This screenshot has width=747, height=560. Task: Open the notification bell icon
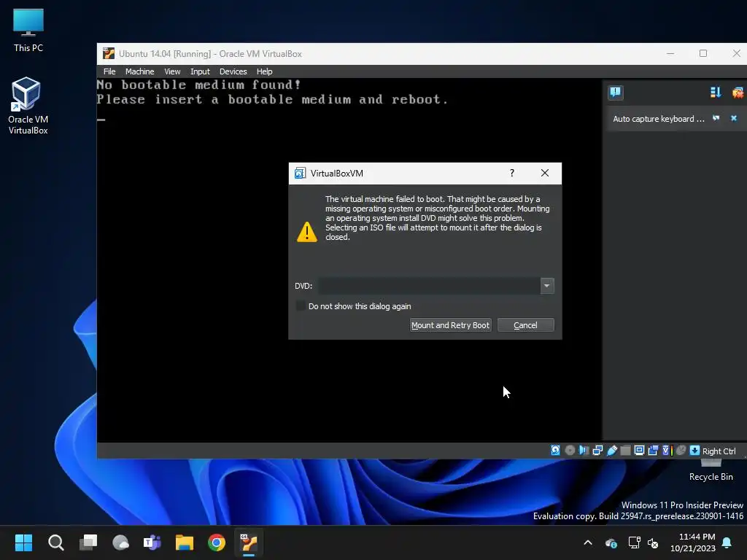click(727, 542)
